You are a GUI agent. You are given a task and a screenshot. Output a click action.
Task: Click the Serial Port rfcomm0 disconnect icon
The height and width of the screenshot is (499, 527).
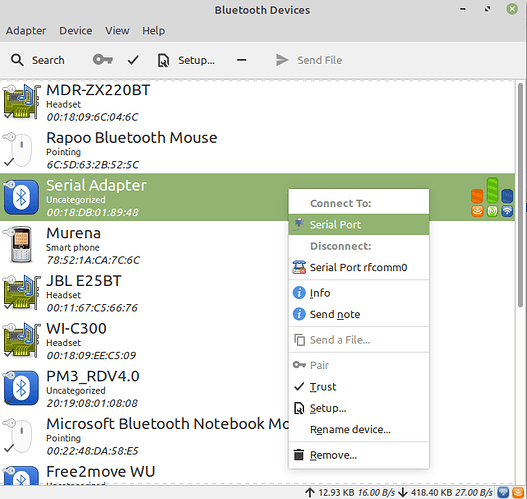pyautogui.click(x=299, y=267)
